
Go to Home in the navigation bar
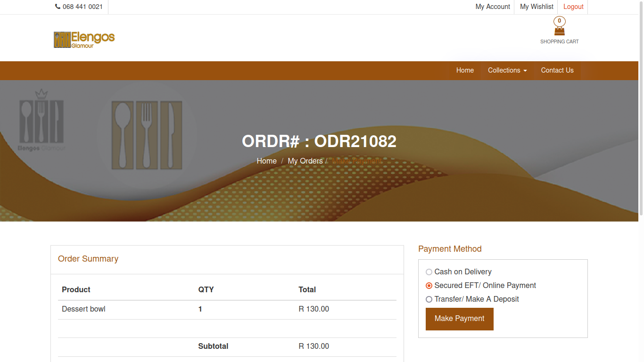[x=465, y=70]
